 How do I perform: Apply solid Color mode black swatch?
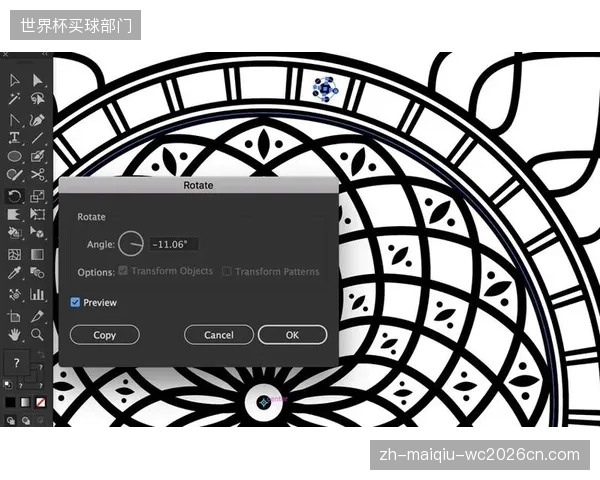10,402
